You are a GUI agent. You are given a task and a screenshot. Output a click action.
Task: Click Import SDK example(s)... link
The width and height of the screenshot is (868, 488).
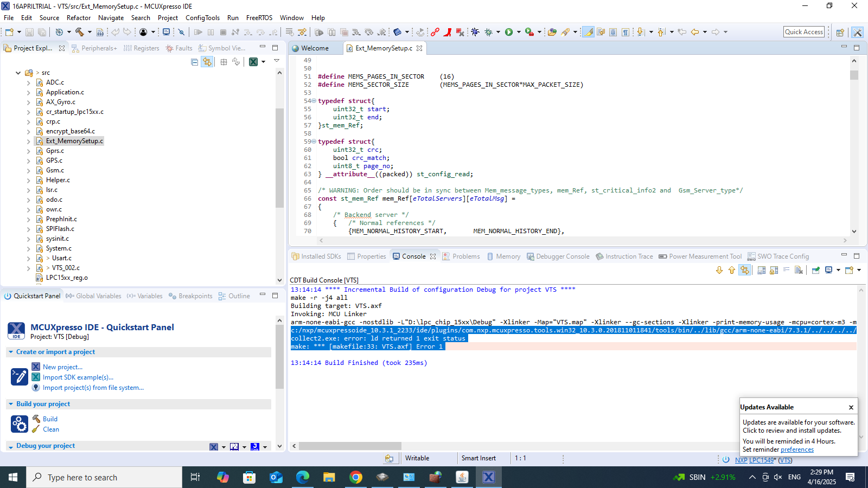[78, 377]
